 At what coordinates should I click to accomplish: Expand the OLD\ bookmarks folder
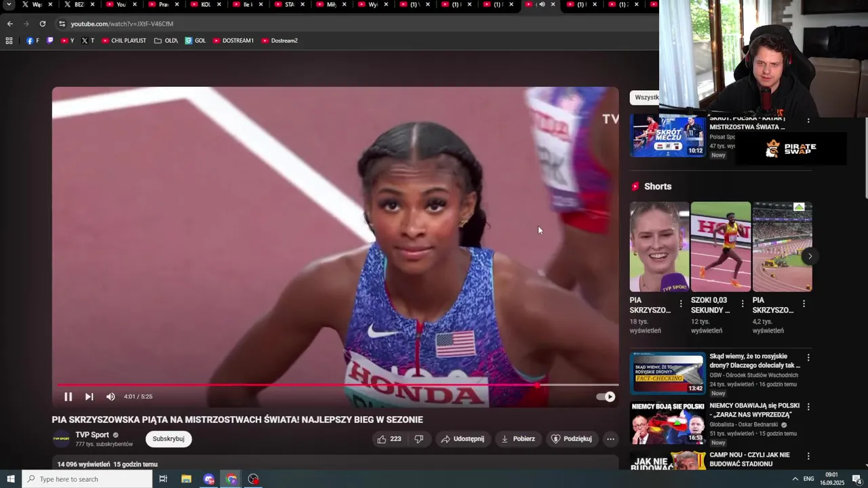point(166,41)
